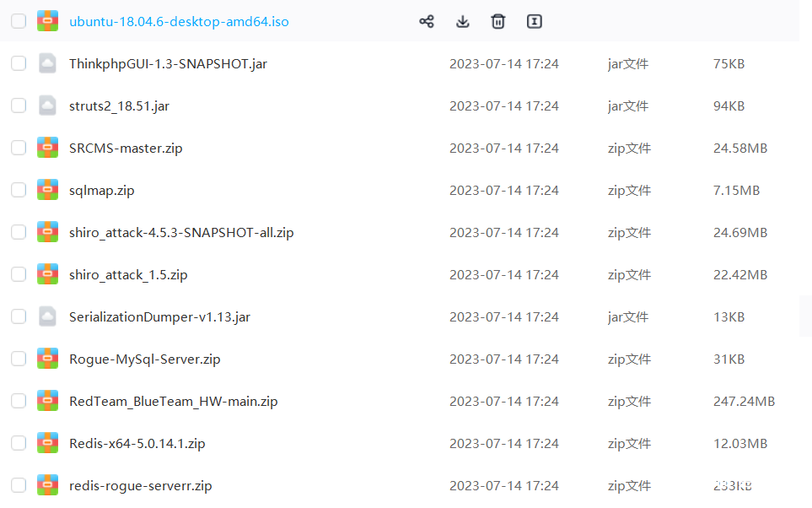
Task: Click the 24.58MB size of SRCMS-master.zip
Action: [x=740, y=149]
